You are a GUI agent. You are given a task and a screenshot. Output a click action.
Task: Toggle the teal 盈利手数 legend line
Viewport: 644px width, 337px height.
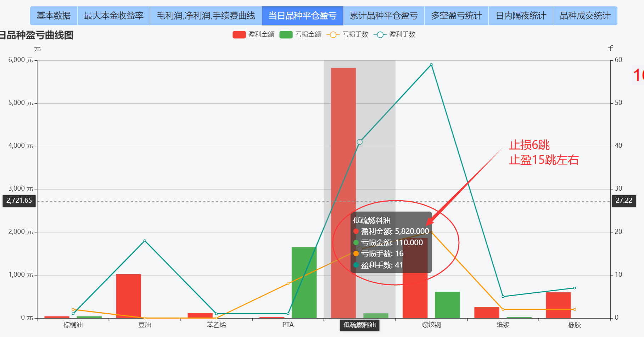394,34
